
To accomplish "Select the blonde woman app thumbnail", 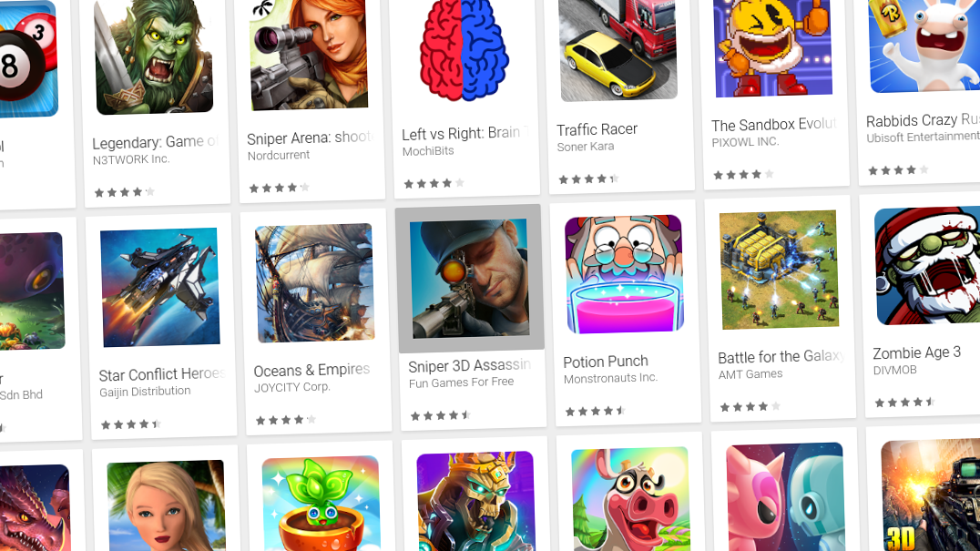I will (x=167, y=505).
